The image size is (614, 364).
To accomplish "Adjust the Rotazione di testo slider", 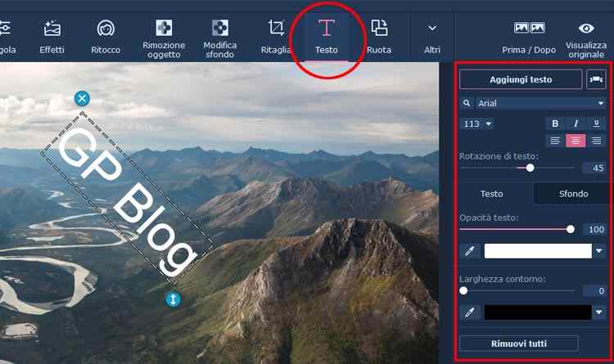I will click(530, 168).
